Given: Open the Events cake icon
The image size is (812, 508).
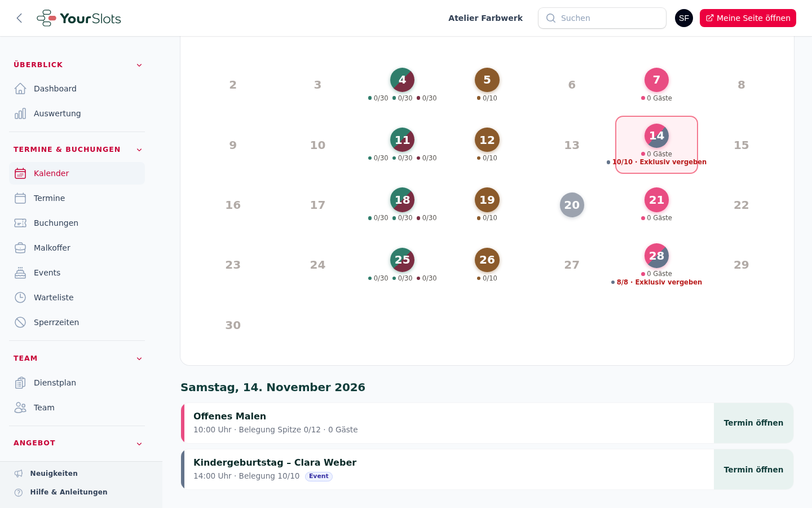Looking at the screenshot, I should 20,273.
